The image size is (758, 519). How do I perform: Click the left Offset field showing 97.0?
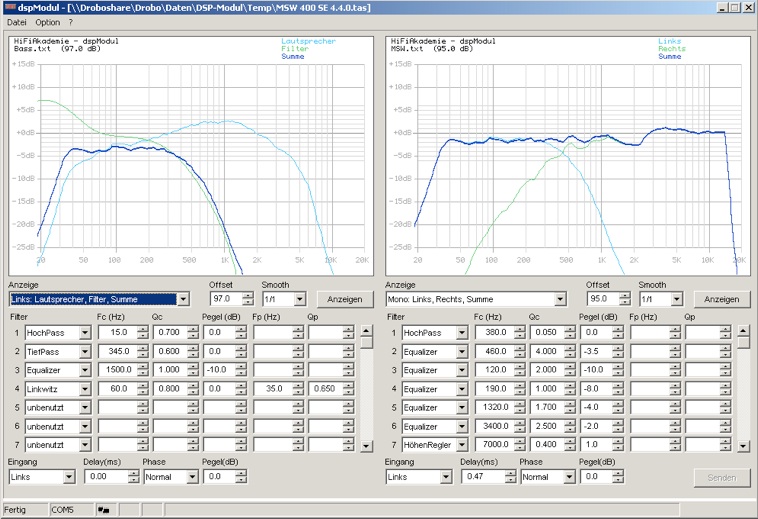(x=221, y=299)
